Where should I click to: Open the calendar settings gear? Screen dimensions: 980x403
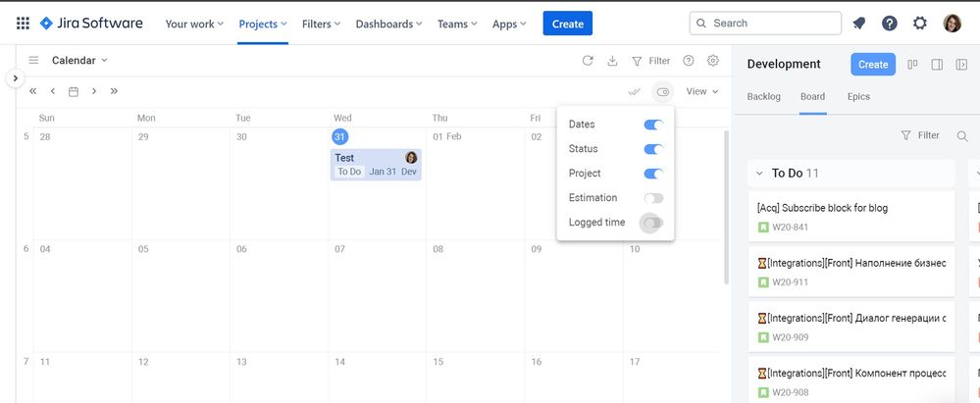point(713,61)
